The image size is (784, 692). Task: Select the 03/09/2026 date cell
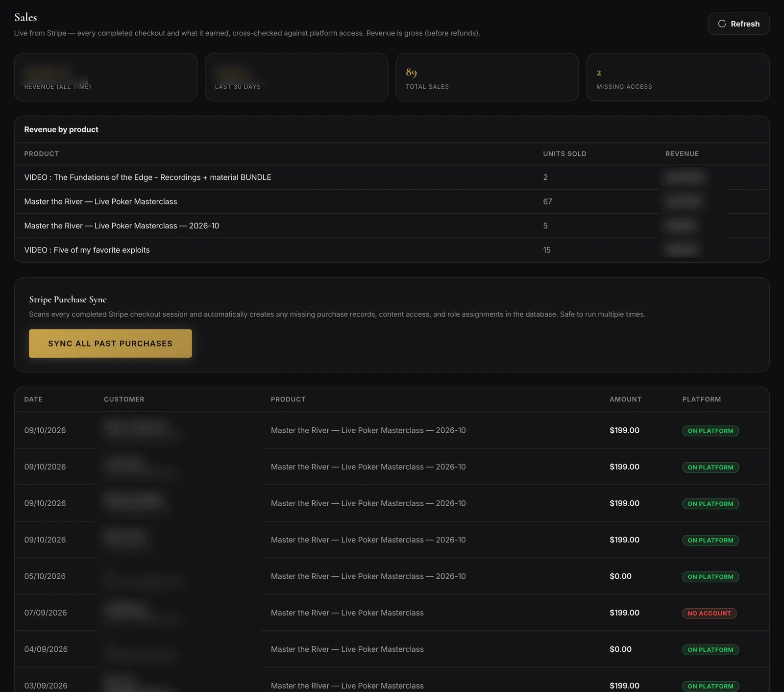tap(46, 686)
